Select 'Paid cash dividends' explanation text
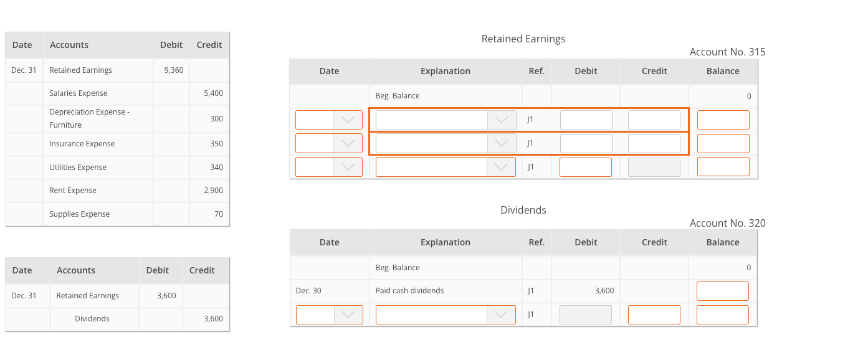This screenshot has height=345, width=868. point(410,291)
